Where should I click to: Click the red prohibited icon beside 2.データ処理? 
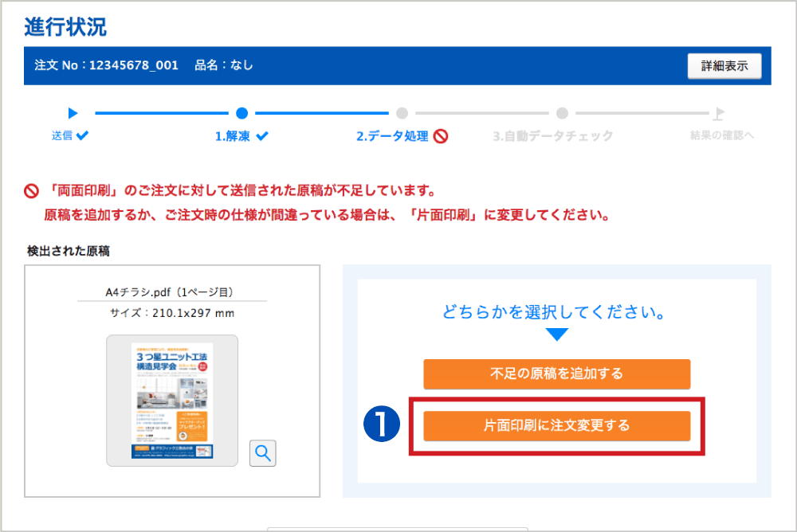point(441,136)
